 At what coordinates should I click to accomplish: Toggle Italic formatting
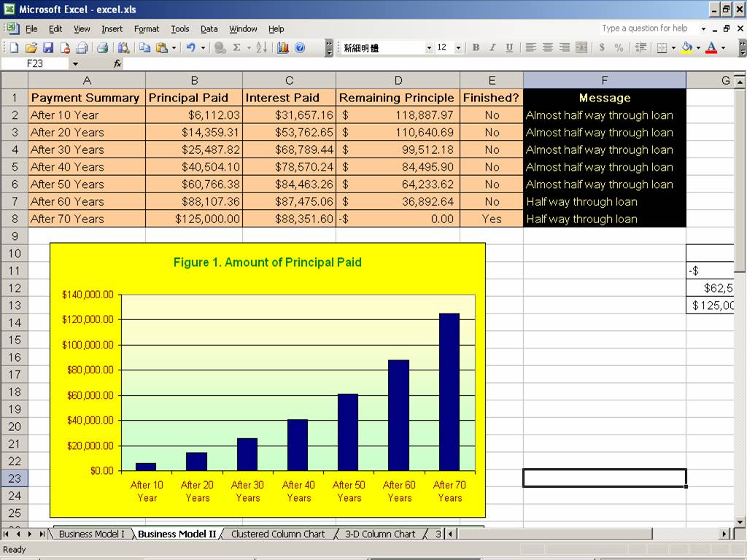click(492, 47)
